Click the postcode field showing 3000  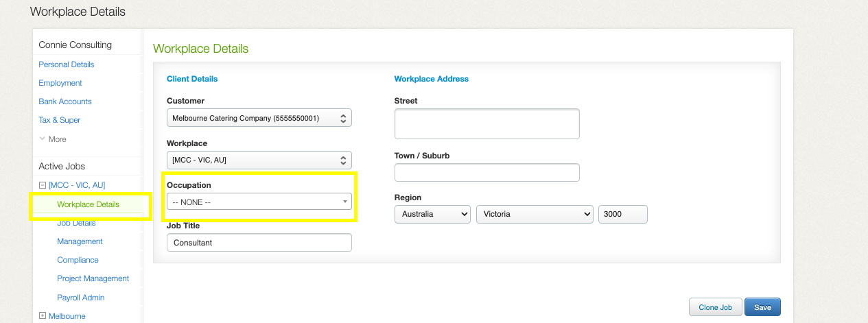tap(623, 214)
